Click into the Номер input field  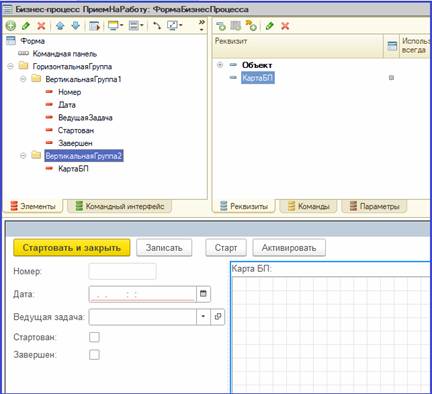[122, 271]
